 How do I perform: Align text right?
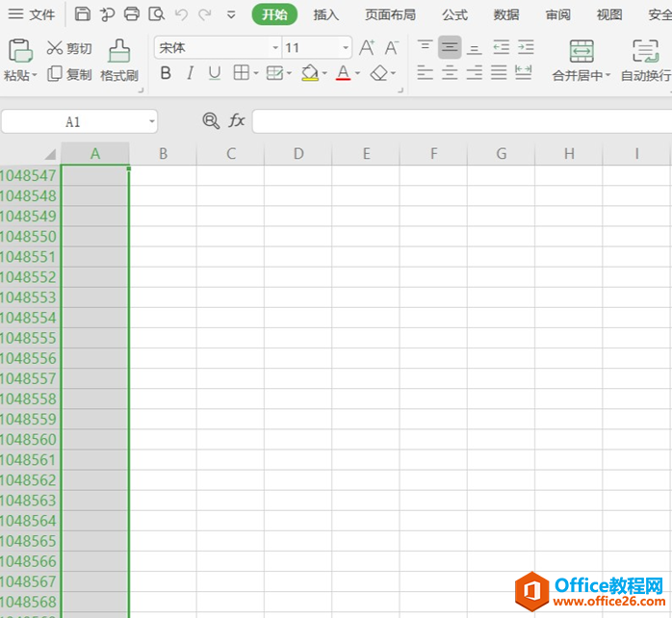pyautogui.click(x=474, y=72)
